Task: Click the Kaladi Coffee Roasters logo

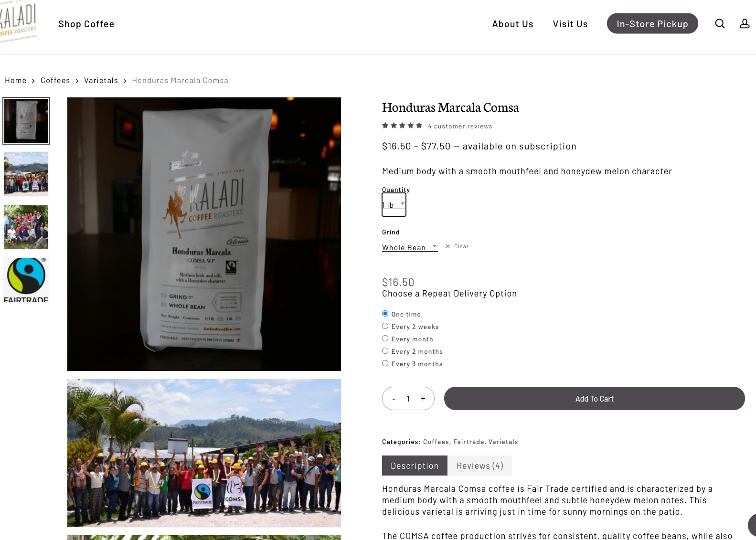Action: (18, 21)
